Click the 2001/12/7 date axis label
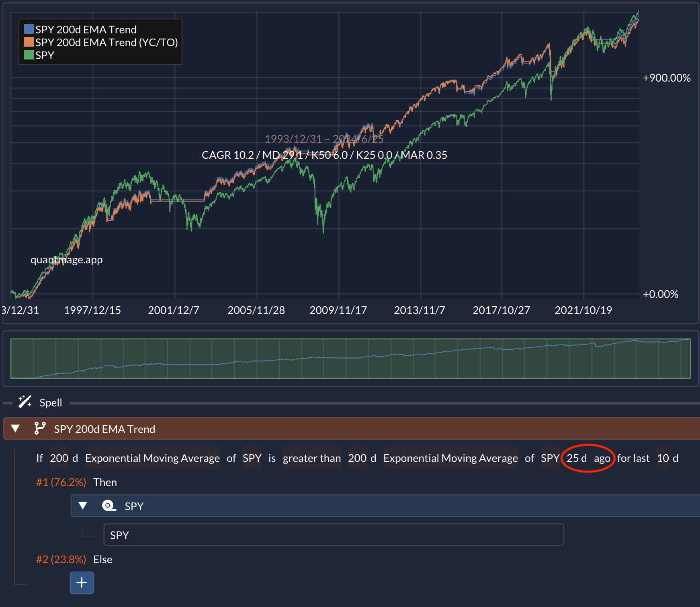This screenshot has width=700, height=607. [174, 310]
